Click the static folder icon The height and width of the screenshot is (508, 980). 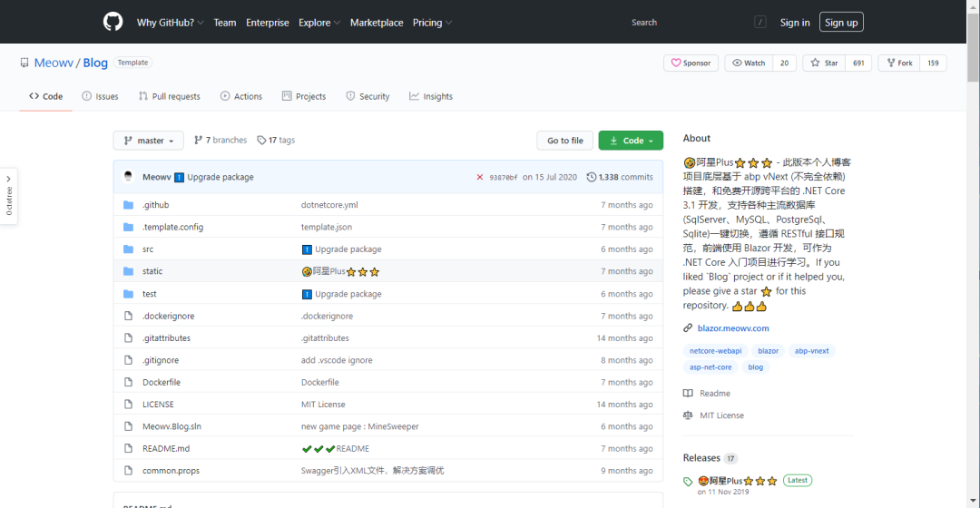[x=128, y=271]
